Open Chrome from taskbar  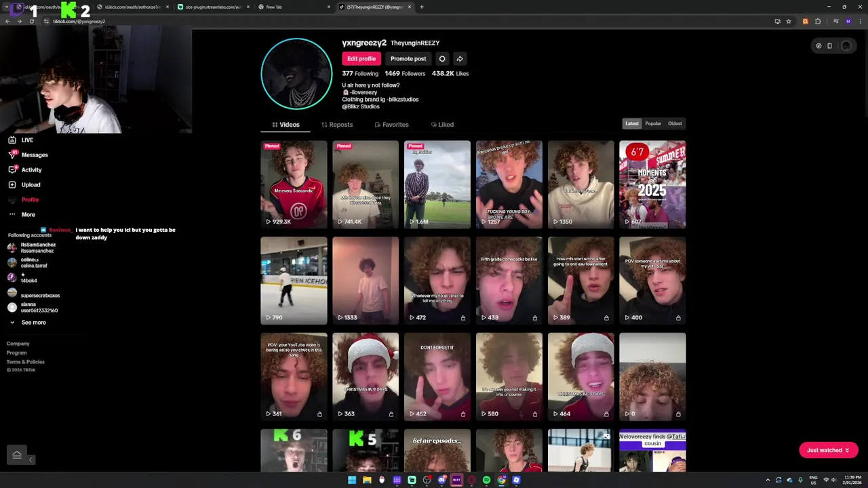[501, 480]
